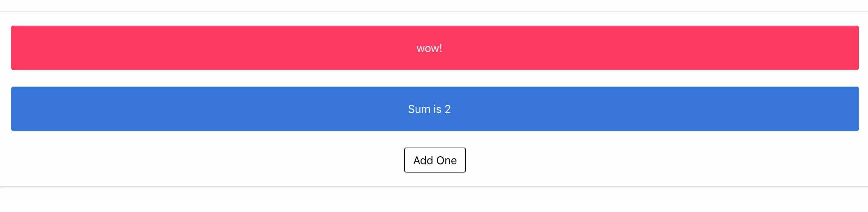Screen dimensions: 868x212
Task: Select the blue Sum is 2 banner
Action: point(435,109)
